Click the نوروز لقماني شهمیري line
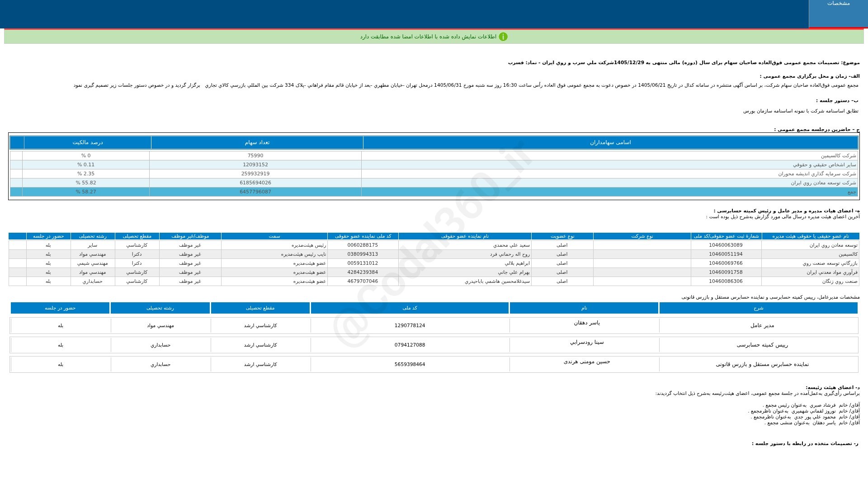This screenshot has height=488, width=868. pos(804,411)
